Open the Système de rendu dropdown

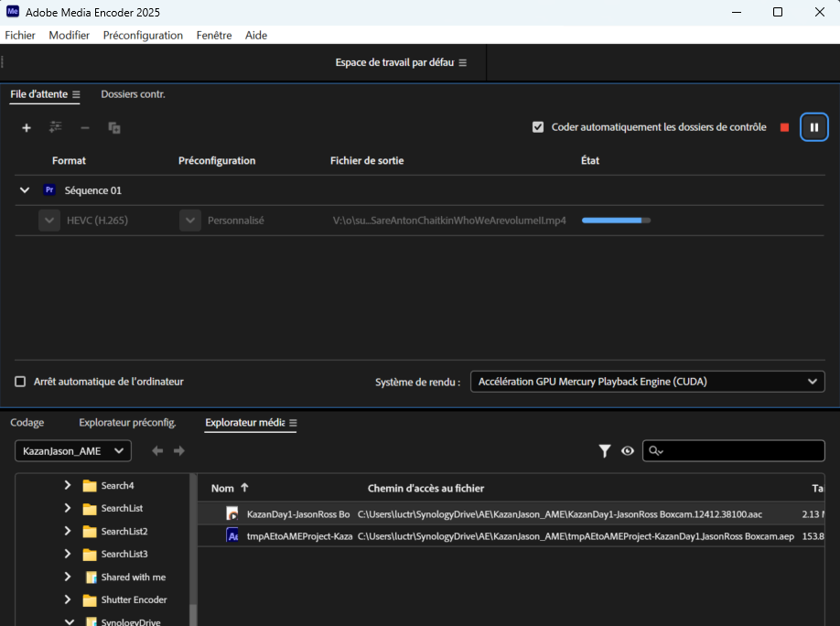[647, 382]
